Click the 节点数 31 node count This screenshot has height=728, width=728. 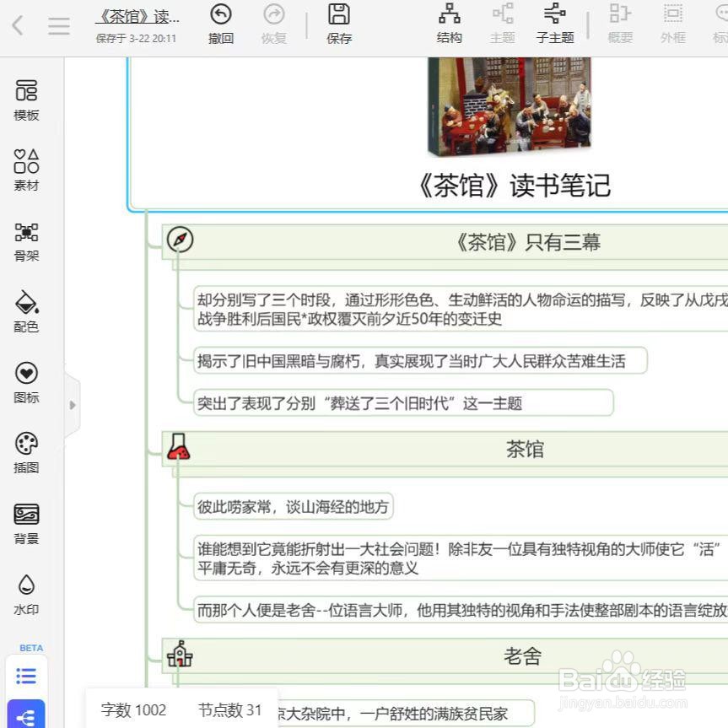(x=229, y=710)
